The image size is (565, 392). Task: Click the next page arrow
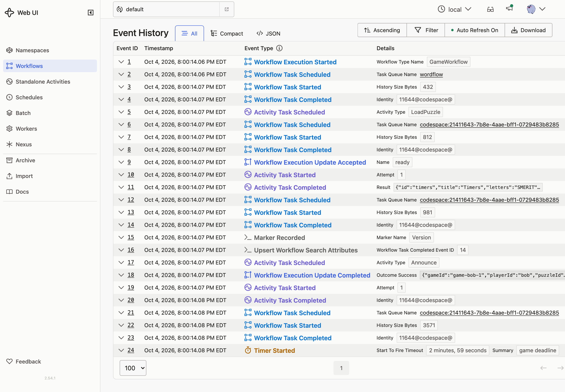click(560, 368)
